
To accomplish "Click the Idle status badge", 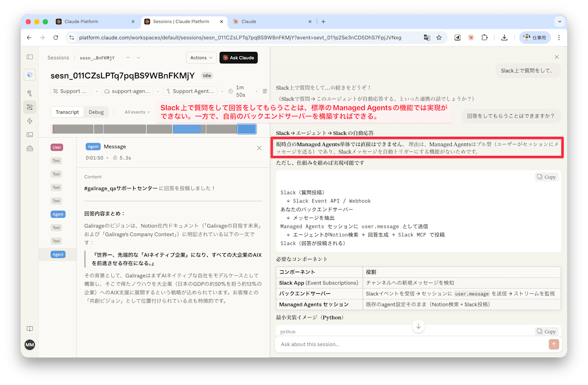I will click(x=207, y=76).
